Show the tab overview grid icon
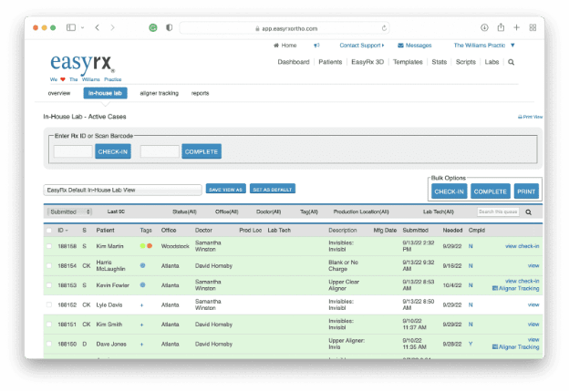Screen dimensions: 569x392 pyautogui.click(x=533, y=27)
